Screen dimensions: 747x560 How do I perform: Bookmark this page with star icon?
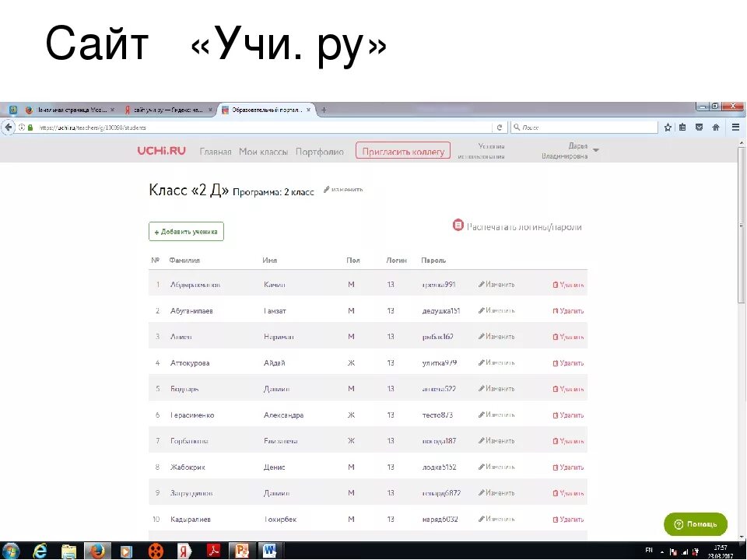point(668,127)
